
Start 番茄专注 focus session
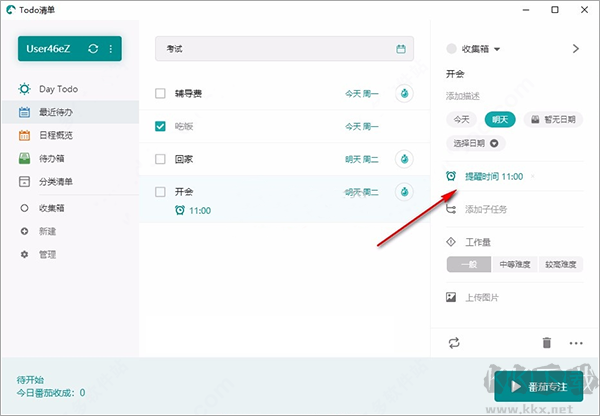pyautogui.click(x=539, y=387)
